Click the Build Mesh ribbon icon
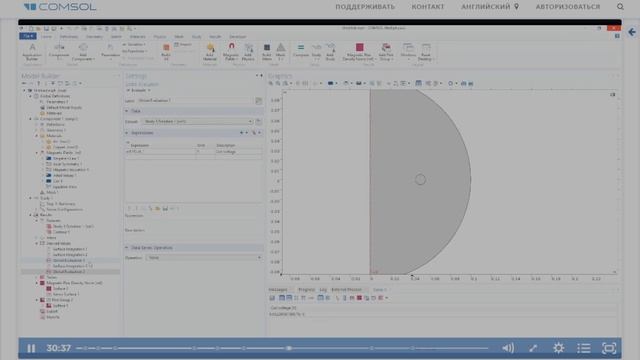 pyautogui.click(x=267, y=52)
